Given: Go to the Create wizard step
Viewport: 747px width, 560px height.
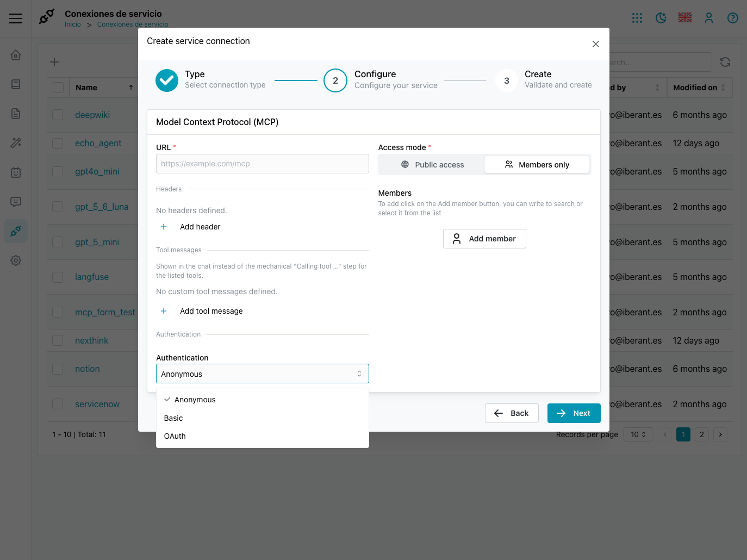Looking at the screenshot, I should 544,80.
